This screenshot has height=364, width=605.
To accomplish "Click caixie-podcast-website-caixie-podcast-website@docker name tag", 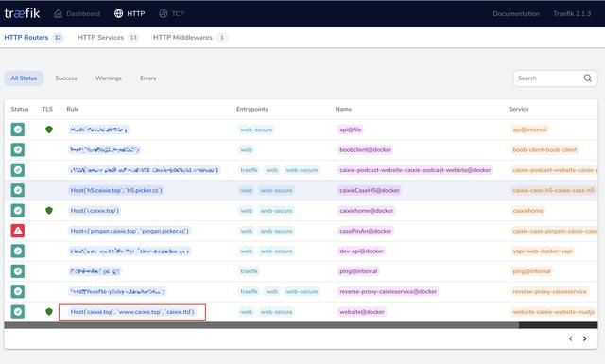I will tap(415, 170).
